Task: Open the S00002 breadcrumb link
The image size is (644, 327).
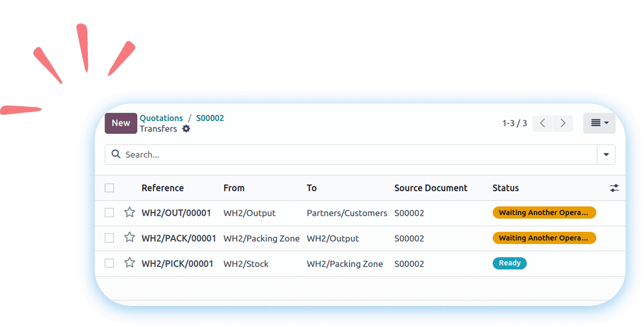Action: coord(210,118)
